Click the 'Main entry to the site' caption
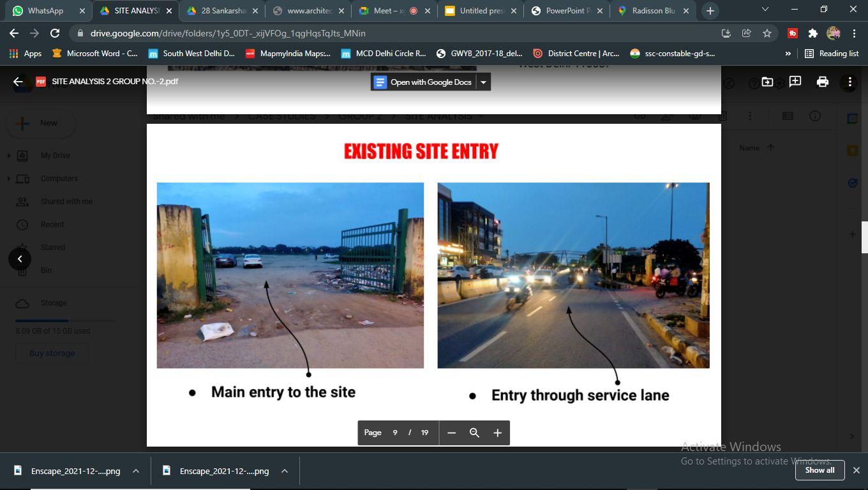 click(283, 392)
